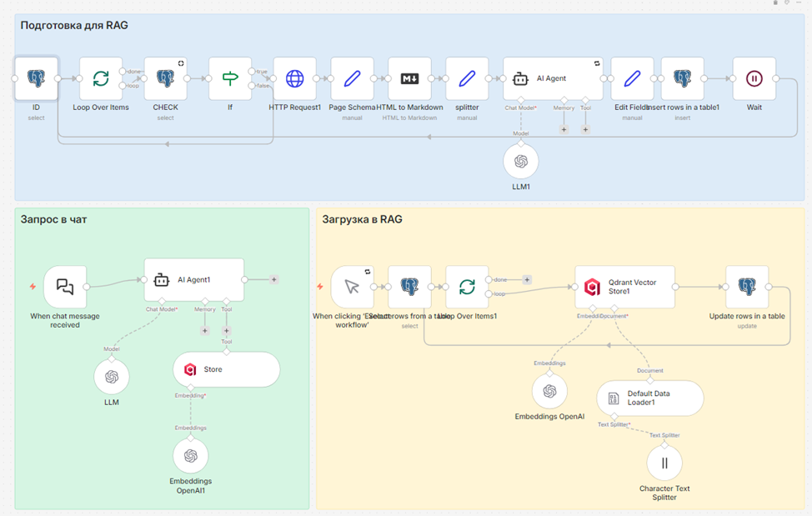This screenshot has height=516, width=812.
Task: Click the Загрузка в RAG sticky note title
Action: [x=362, y=219]
